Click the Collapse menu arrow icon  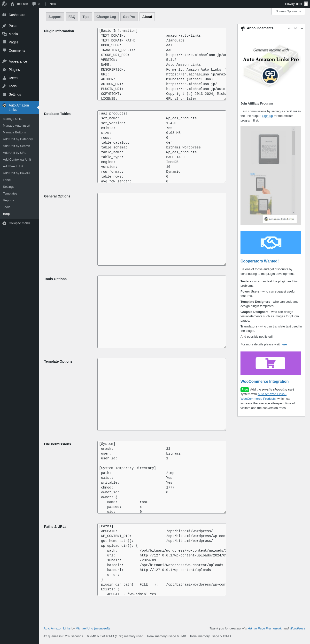(x=4, y=223)
